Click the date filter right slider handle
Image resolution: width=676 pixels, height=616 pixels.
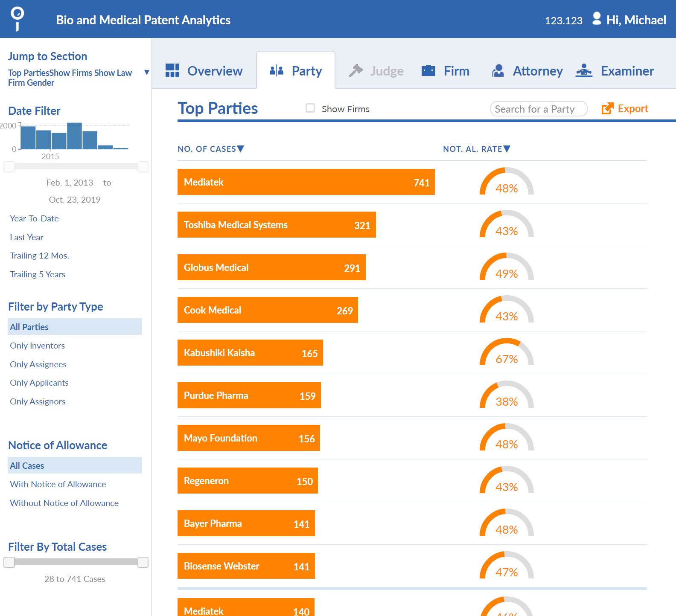[143, 166]
